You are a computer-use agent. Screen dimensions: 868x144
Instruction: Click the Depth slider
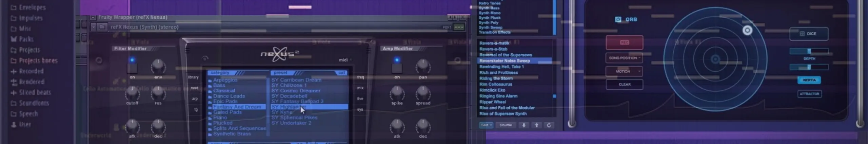809,51
